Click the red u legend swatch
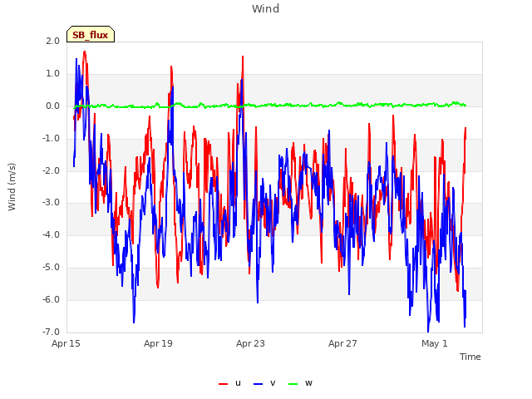This screenshot has width=532, height=399. pyautogui.click(x=223, y=384)
